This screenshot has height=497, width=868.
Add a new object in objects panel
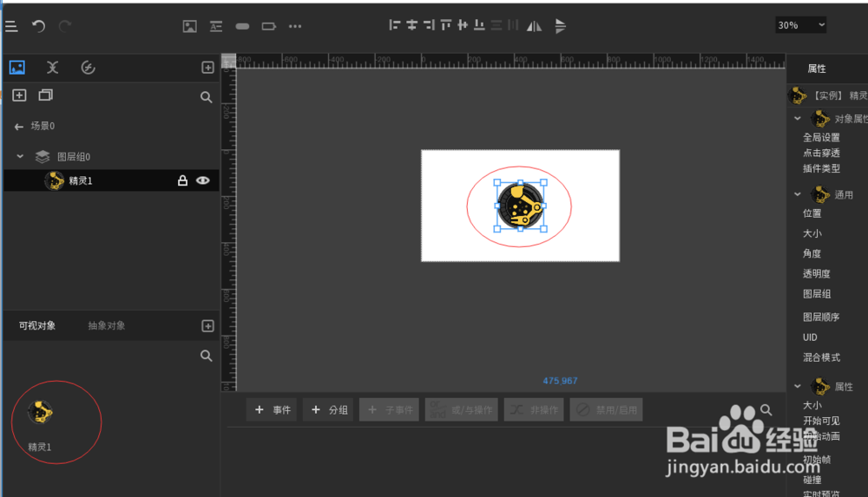point(207,326)
